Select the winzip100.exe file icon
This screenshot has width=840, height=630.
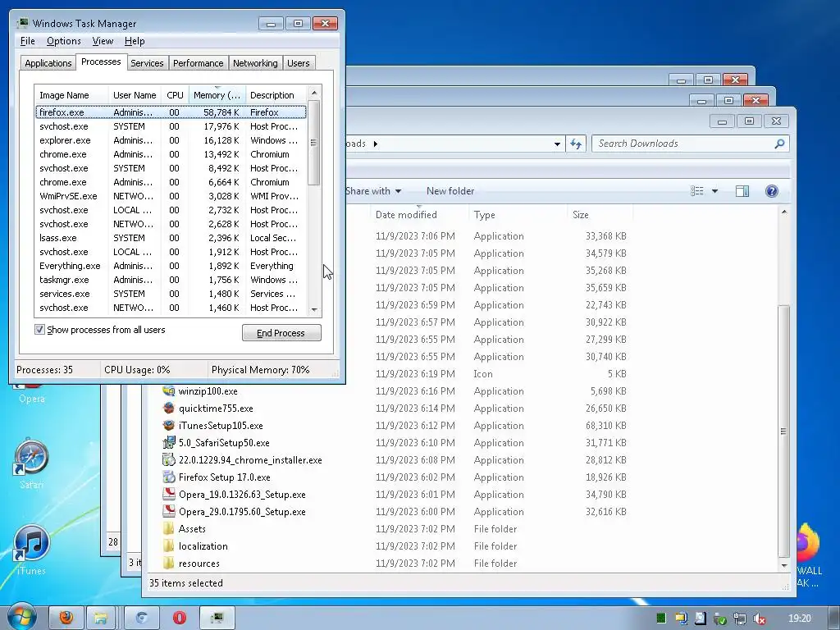coord(169,391)
